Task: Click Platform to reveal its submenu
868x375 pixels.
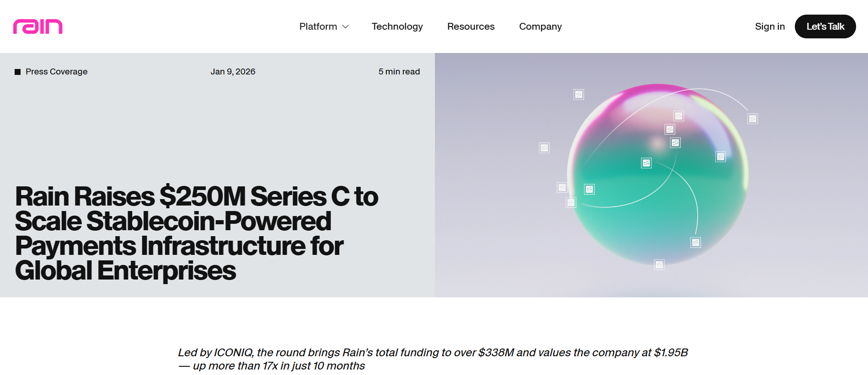Action: pos(318,26)
